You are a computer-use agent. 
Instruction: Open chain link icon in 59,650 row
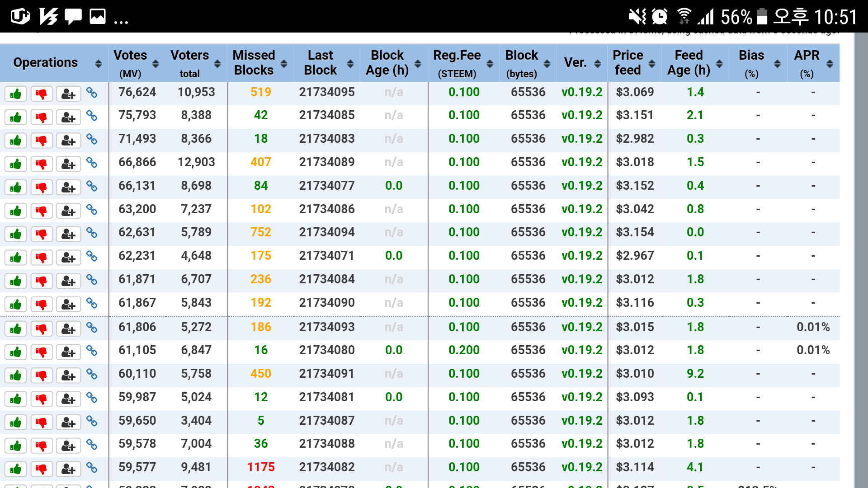coord(92,421)
